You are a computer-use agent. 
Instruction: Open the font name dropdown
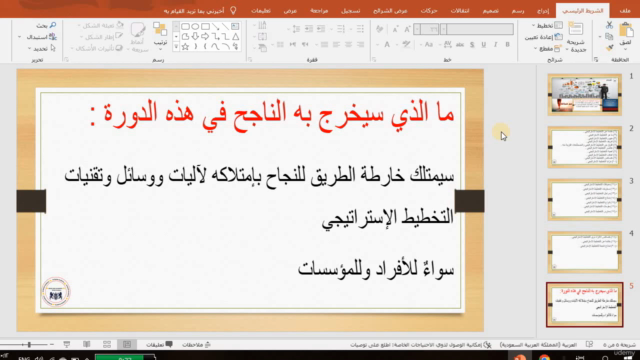[x=444, y=29]
